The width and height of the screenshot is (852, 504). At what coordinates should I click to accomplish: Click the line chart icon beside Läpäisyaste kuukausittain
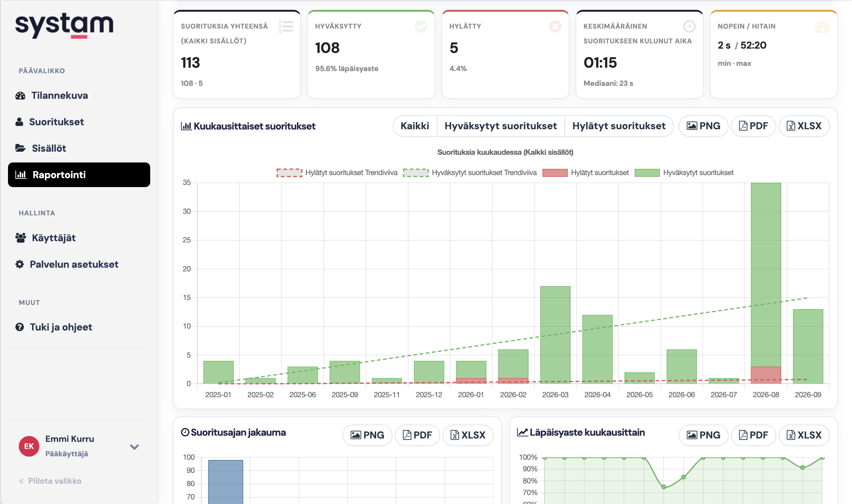point(522,432)
